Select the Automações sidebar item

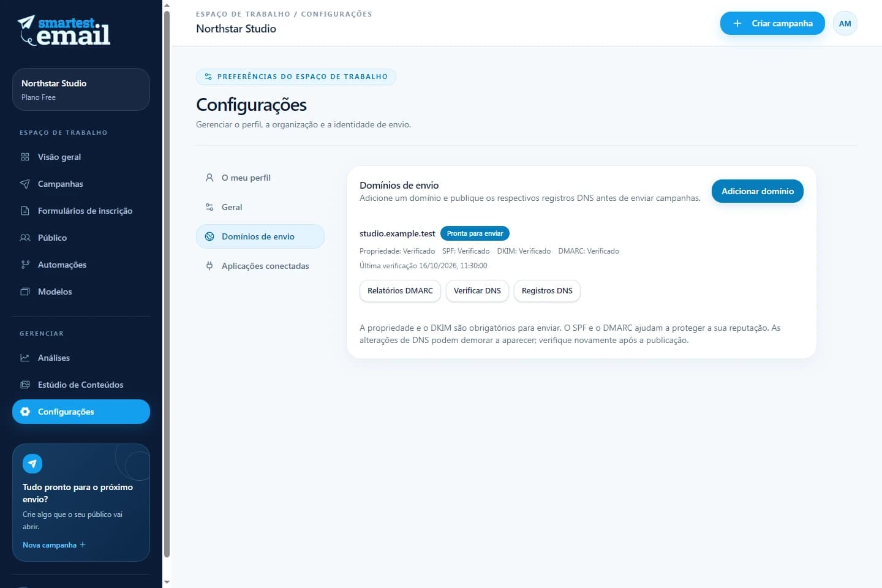click(x=81, y=265)
